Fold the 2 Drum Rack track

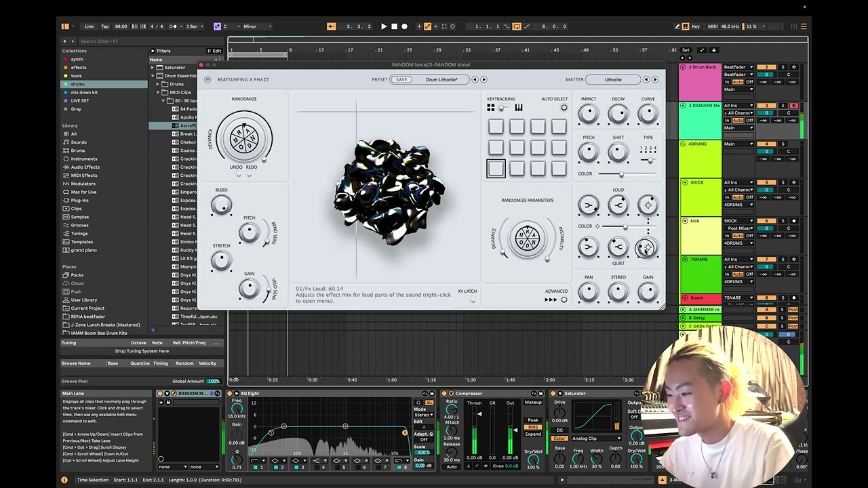[x=684, y=67]
